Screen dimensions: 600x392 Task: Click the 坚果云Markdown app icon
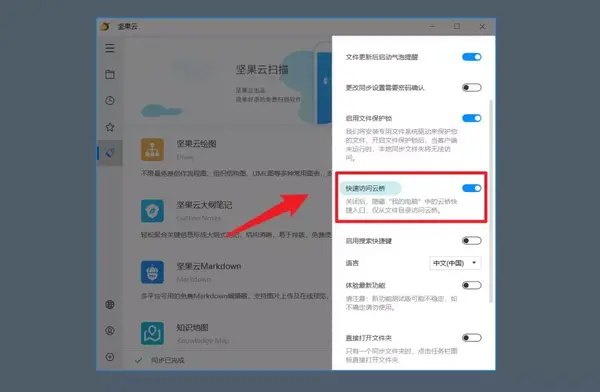[x=152, y=272]
